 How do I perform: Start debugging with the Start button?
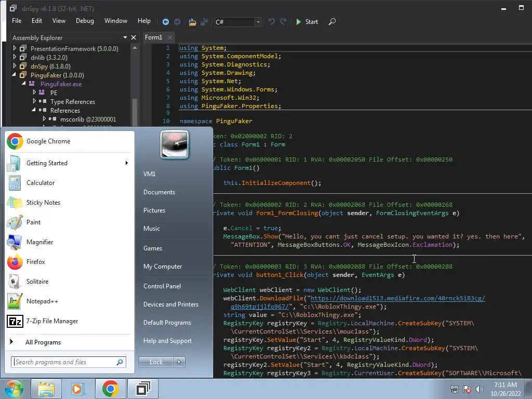(x=307, y=22)
